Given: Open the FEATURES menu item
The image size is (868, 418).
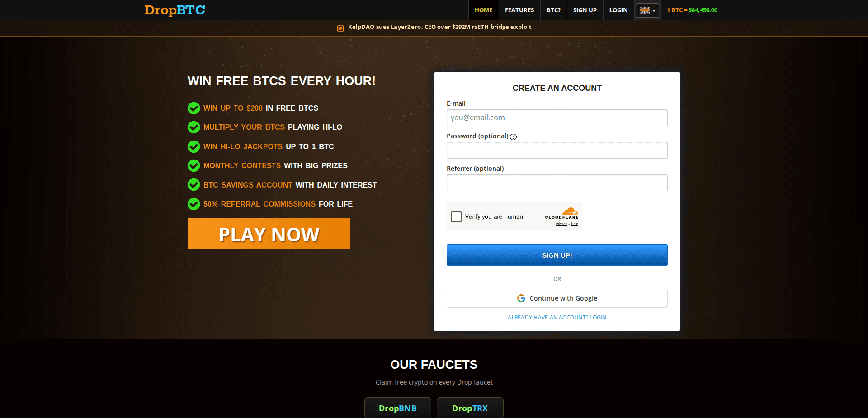Looking at the screenshot, I should pyautogui.click(x=519, y=10).
